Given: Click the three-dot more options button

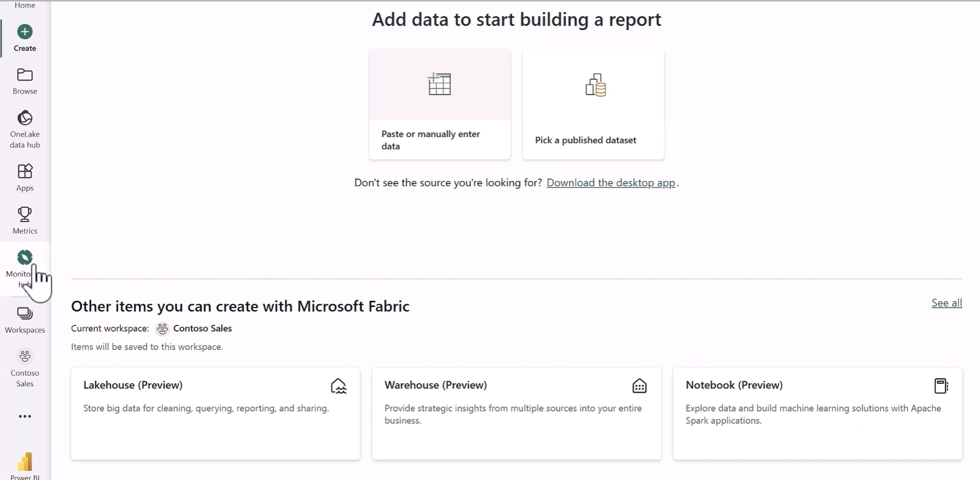Looking at the screenshot, I should (25, 416).
